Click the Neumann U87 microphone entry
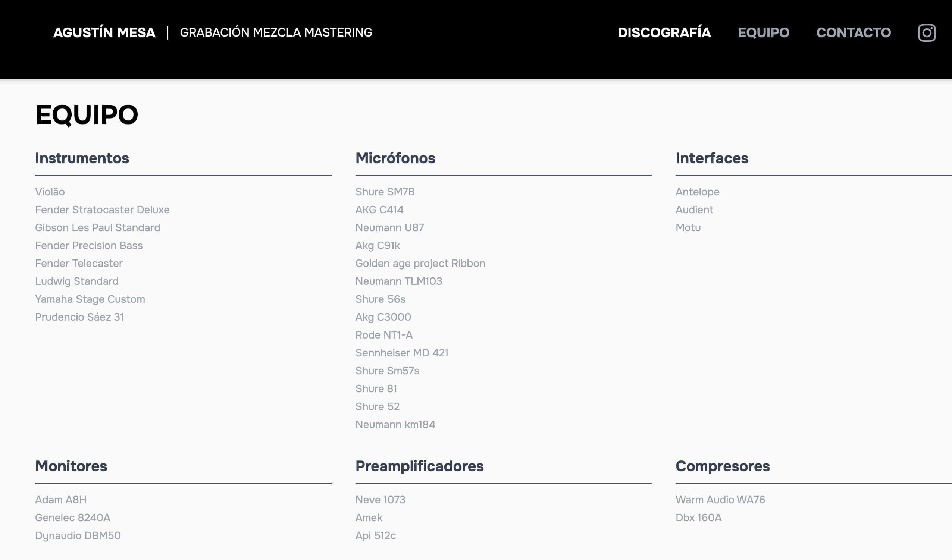This screenshot has width=952, height=560. click(389, 227)
